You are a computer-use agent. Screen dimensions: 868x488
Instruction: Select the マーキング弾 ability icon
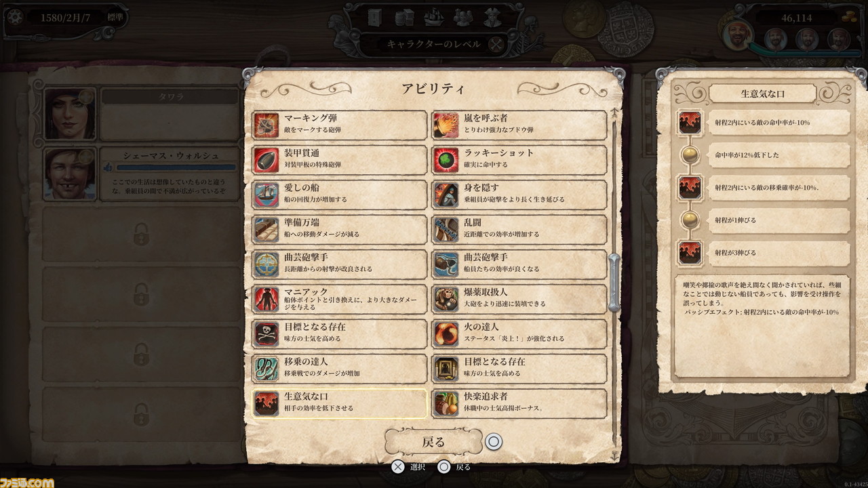click(266, 125)
